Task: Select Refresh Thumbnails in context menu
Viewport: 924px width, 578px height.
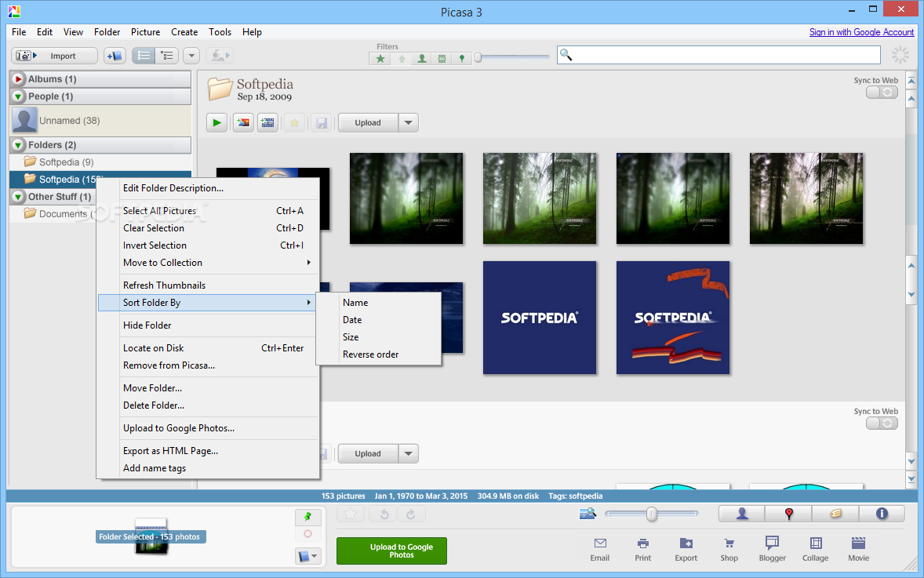Action: pos(209,285)
